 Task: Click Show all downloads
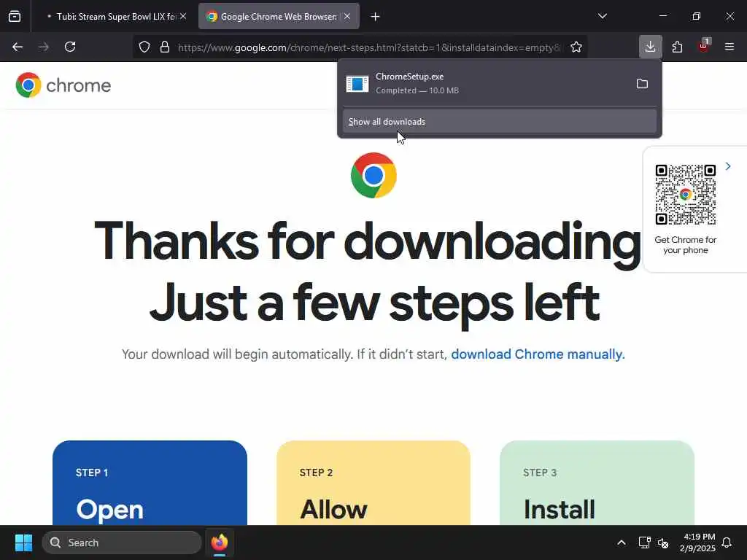499,122
